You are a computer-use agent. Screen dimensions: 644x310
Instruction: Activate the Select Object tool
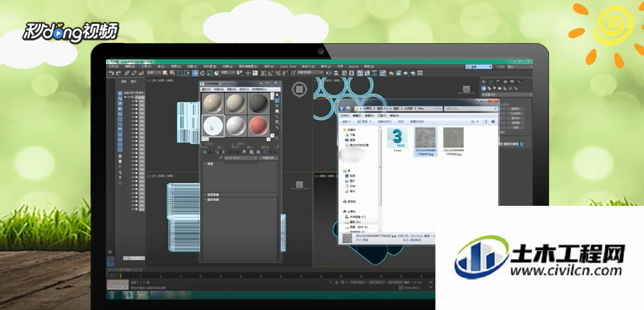pos(165,73)
